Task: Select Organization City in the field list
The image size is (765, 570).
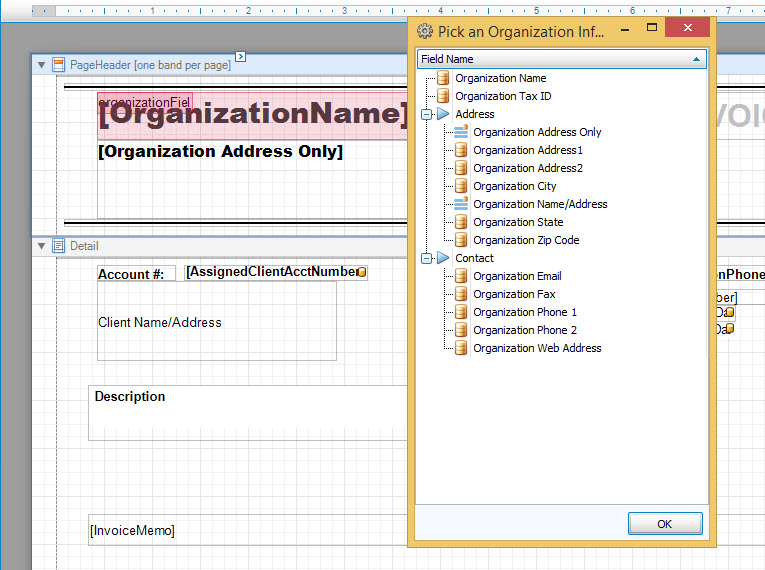Action: click(x=514, y=186)
